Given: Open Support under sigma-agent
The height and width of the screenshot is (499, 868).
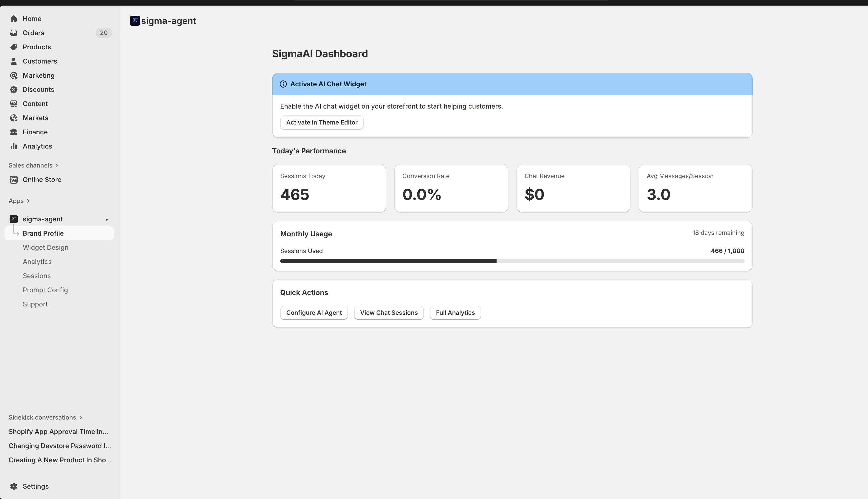Looking at the screenshot, I should [x=59, y=304].
